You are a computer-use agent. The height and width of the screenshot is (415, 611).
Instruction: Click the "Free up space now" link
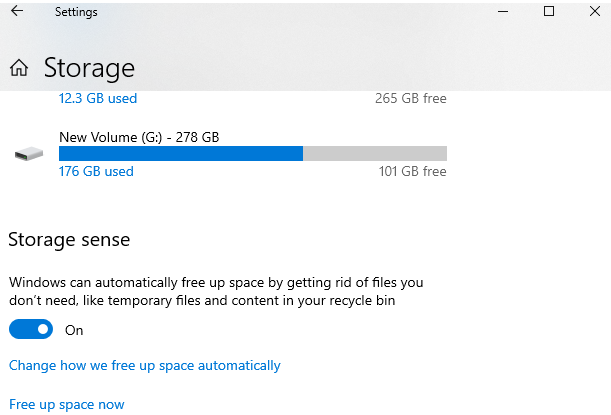(67, 404)
